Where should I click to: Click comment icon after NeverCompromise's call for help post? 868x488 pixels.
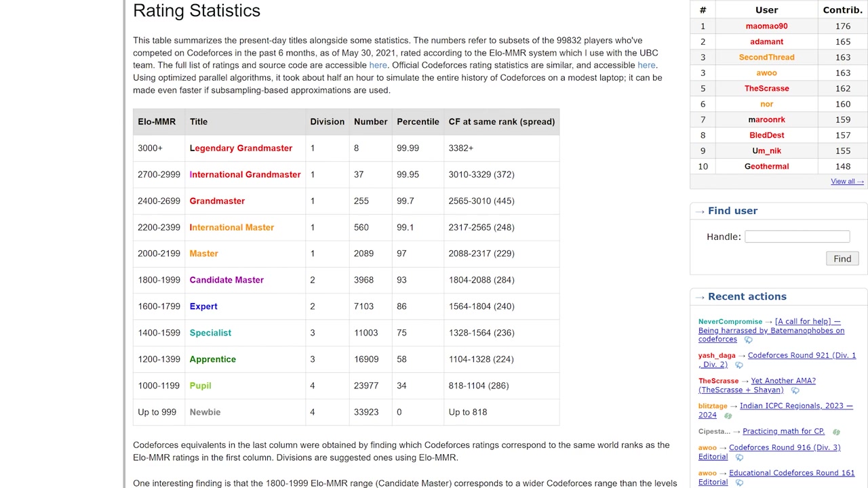click(x=748, y=340)
